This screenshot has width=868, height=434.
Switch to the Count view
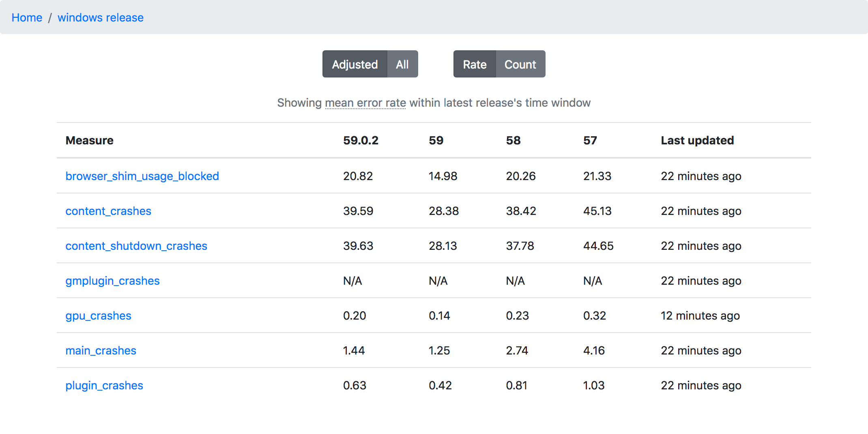pos(520,64)
